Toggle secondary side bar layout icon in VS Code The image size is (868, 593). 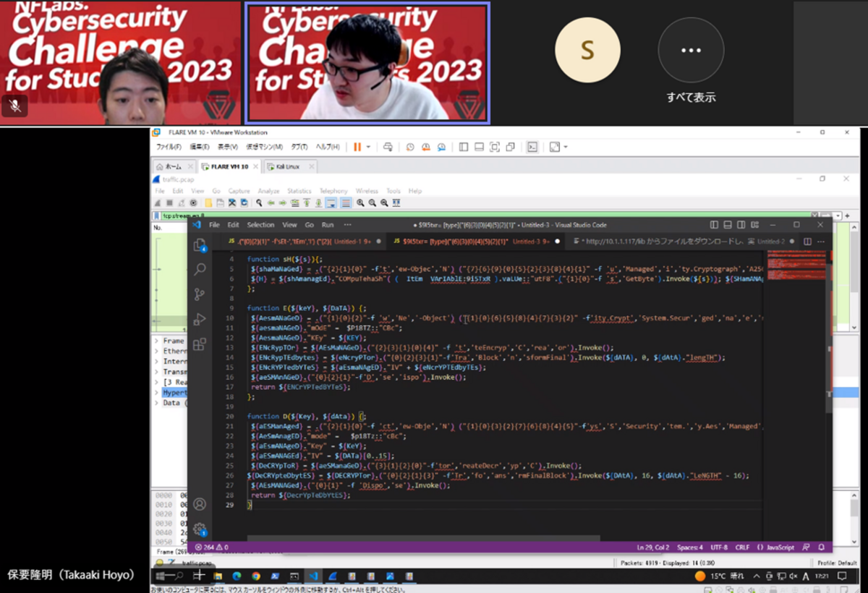pyautogui.click(x=741, y=225)
